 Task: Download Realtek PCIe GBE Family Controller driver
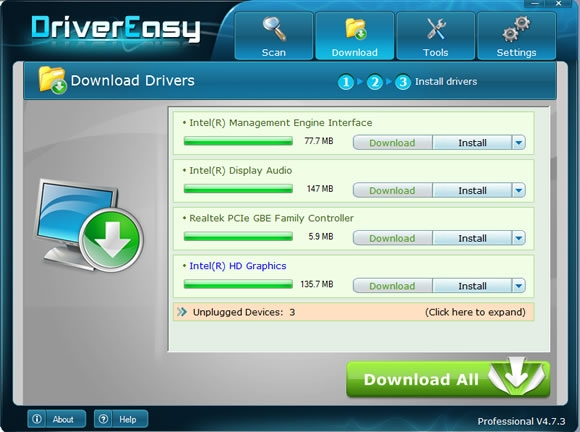tap(392, 238)
